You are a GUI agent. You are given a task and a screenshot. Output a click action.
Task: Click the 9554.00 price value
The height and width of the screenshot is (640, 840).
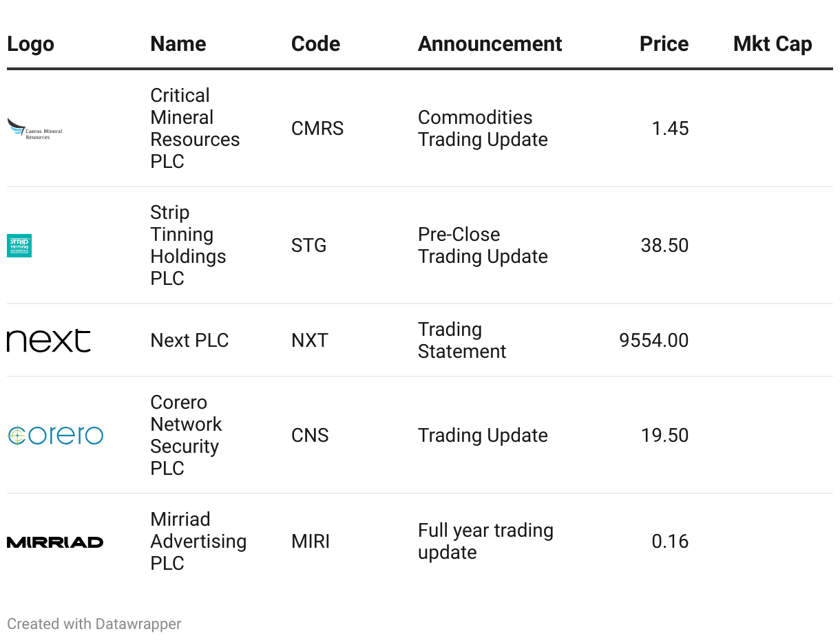pyautogui.click(x=653, y=341)
